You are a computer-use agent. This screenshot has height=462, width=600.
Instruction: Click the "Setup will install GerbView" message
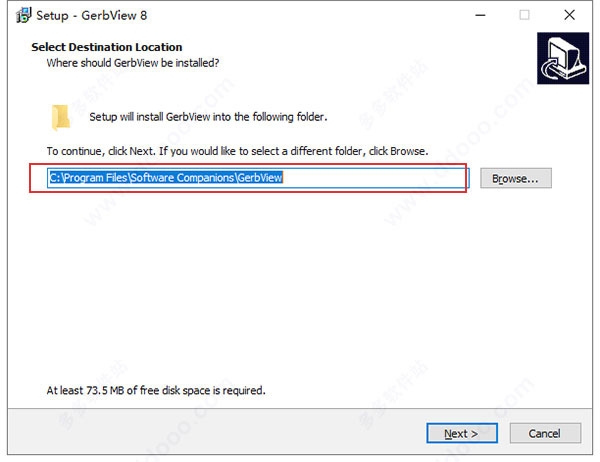click(208, 117)
